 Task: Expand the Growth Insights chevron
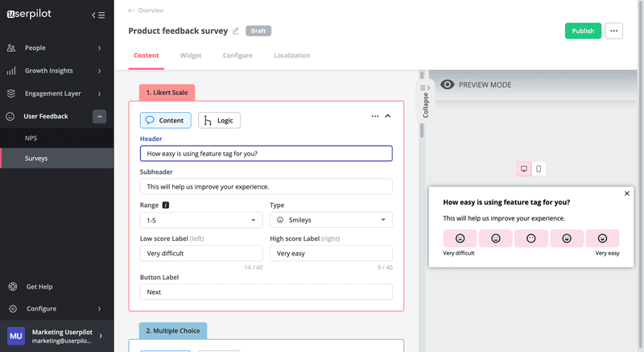coord(99,71)
